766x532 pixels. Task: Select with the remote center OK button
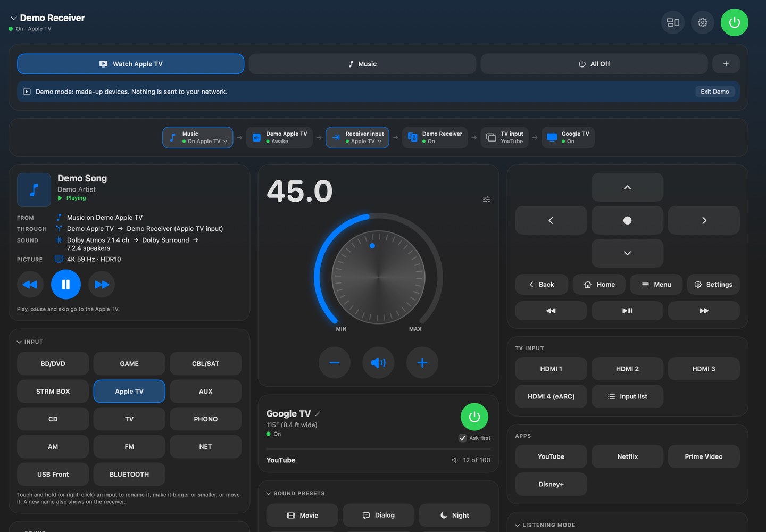627,220
